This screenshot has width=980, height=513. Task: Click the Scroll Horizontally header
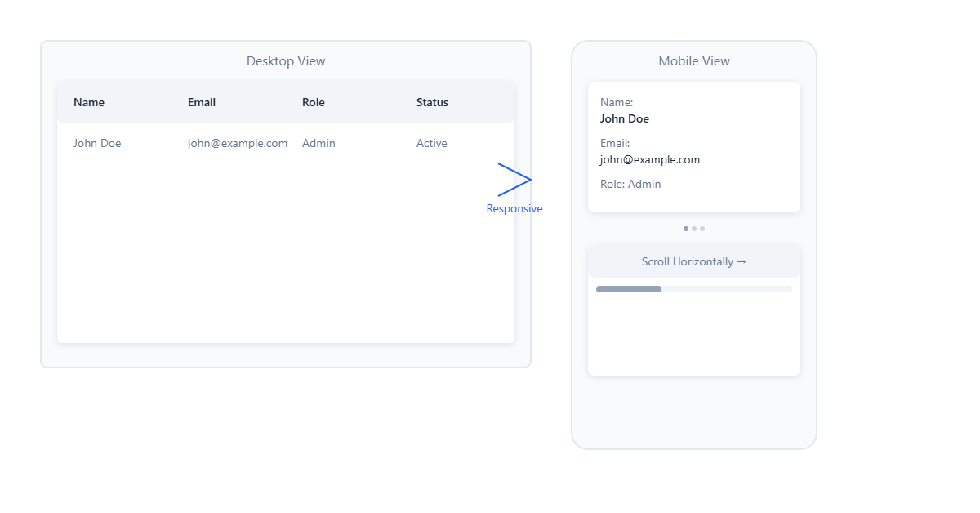(x=694, y=261)
